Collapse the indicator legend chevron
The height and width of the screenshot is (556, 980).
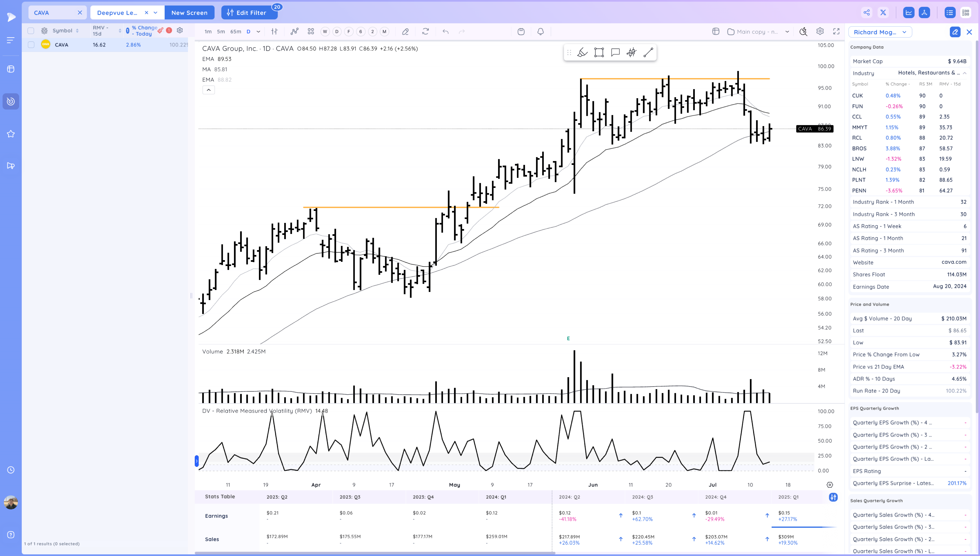pos(208,90)
